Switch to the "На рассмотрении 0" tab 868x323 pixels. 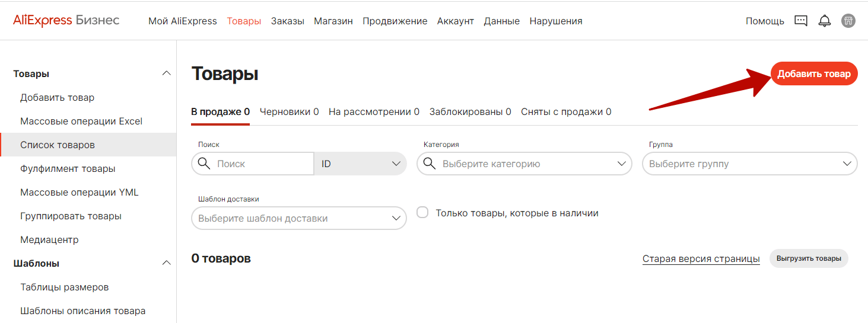pos(374,111)
